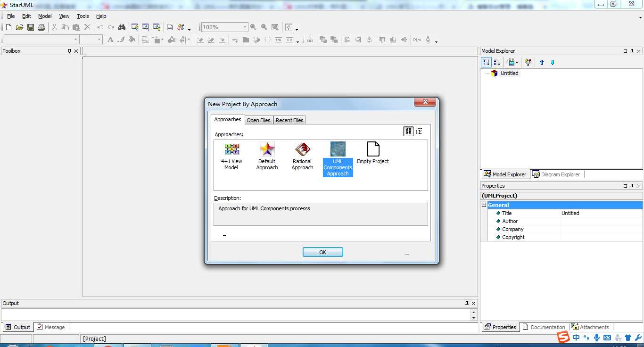The image size is (644, 347).
Task: Click the Paste clipboard icon
Action: 76,27
